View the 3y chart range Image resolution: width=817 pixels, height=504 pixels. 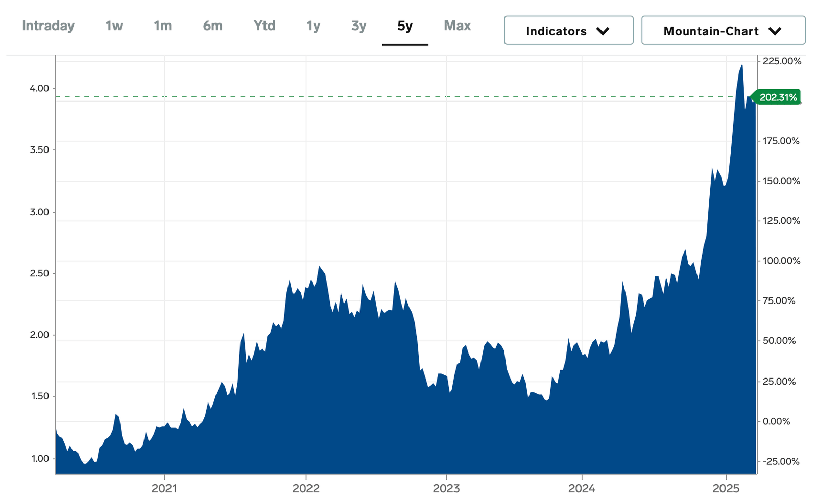[x=358, y=26]
